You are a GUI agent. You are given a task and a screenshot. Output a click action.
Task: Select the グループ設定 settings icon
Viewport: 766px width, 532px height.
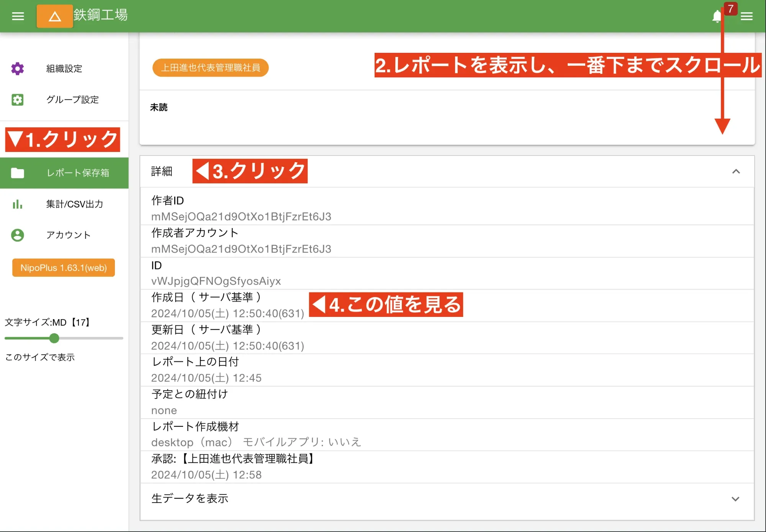click(17, 100)
